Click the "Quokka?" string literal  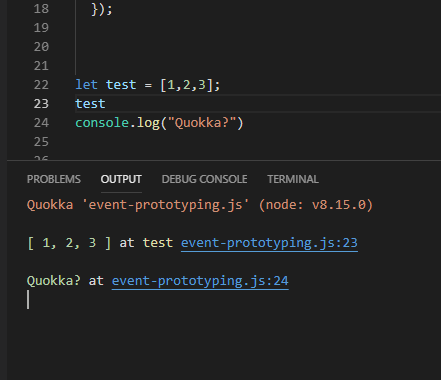click(202, 123)
